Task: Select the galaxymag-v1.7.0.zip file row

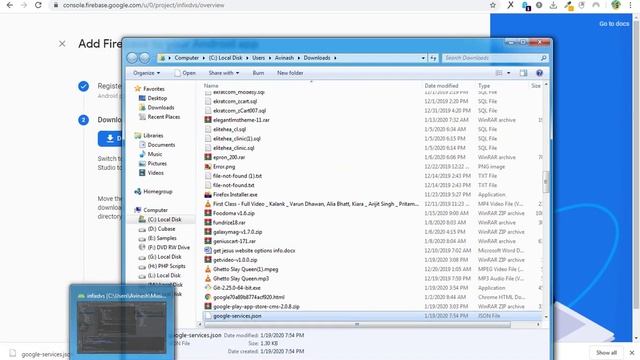Action: click(x=372, y=232)
